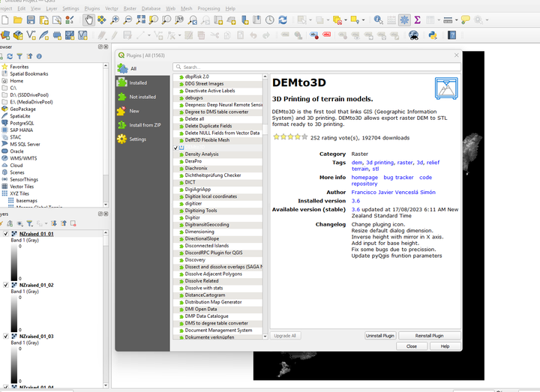Click the New Shapefile Layer icon
This screenshot has height=392, width=540.
pos(31,35)
